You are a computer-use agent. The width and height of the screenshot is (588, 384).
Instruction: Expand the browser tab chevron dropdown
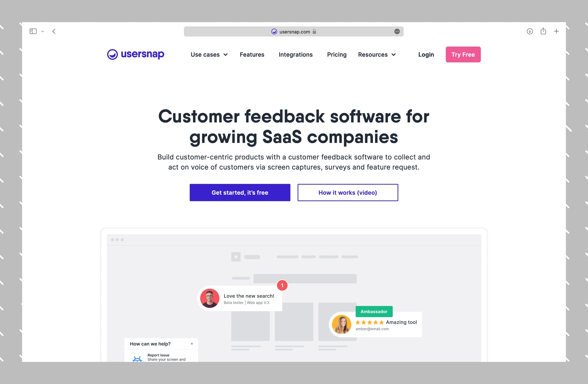42,31
